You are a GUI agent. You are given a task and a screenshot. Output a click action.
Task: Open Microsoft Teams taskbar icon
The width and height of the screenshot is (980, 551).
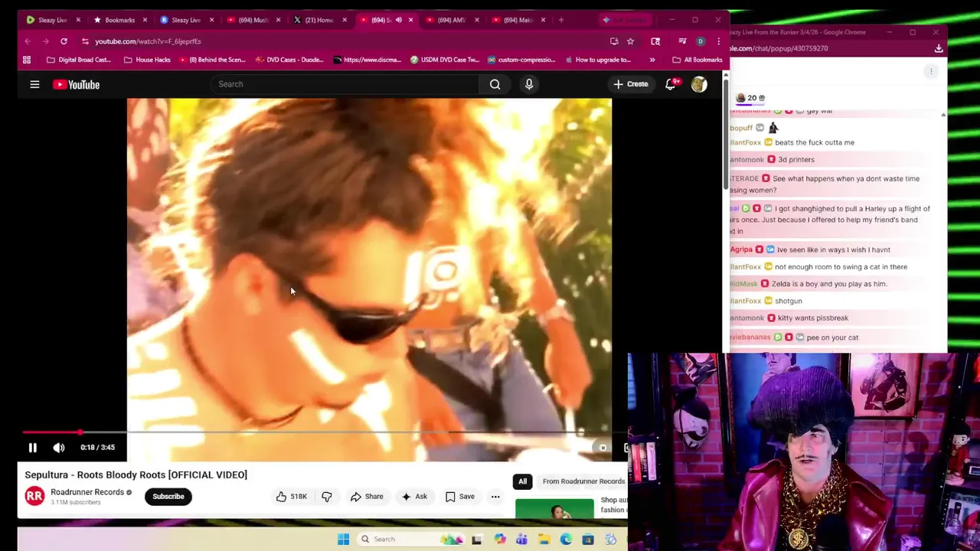click(521, 540)
